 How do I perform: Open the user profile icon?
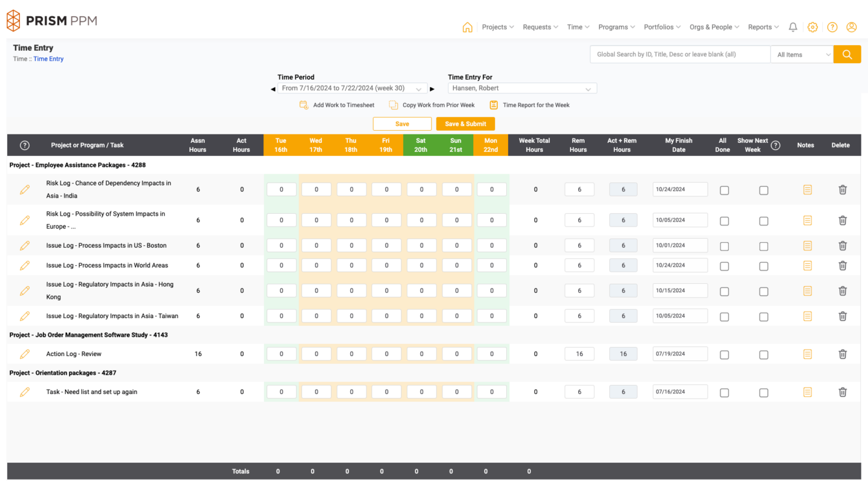point(851,27)
